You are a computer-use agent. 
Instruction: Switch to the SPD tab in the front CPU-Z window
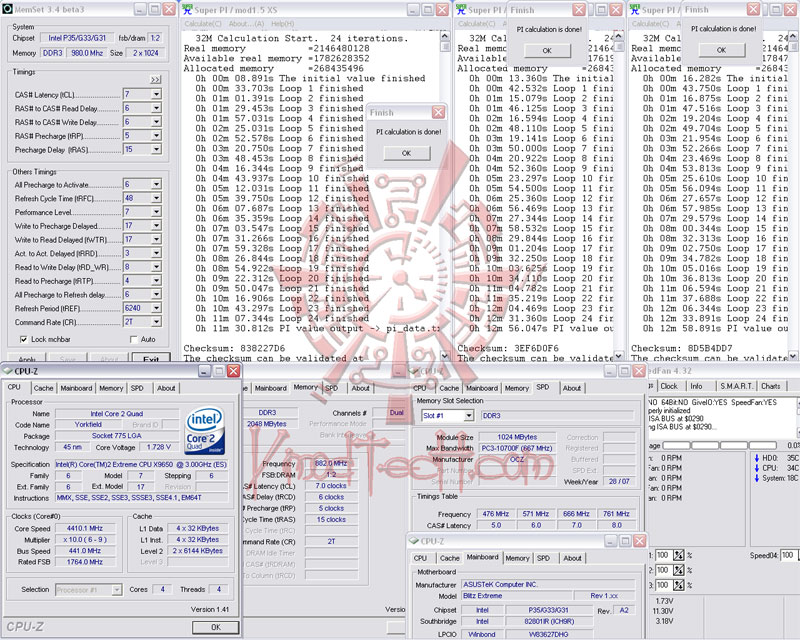137,388
